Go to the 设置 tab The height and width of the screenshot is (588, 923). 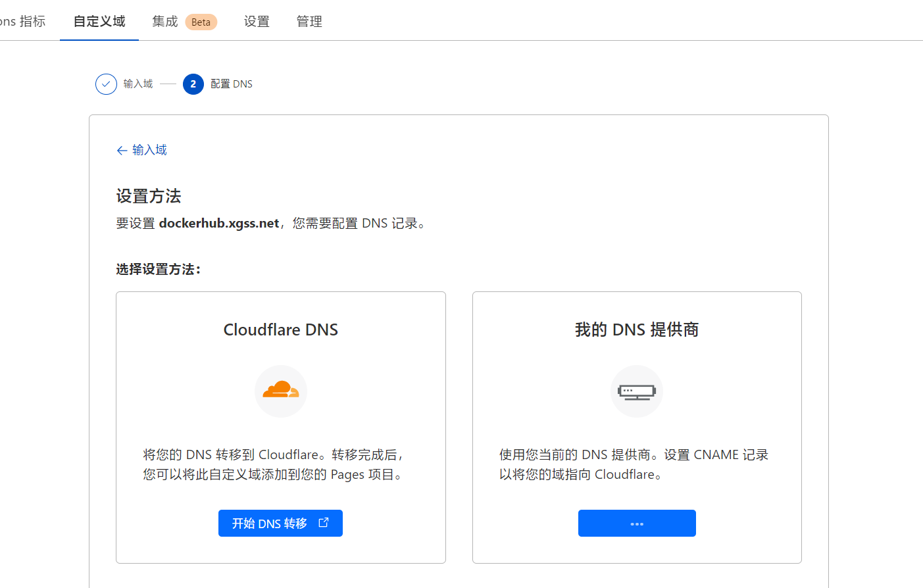pyautogui.click(x=257, y=22)
